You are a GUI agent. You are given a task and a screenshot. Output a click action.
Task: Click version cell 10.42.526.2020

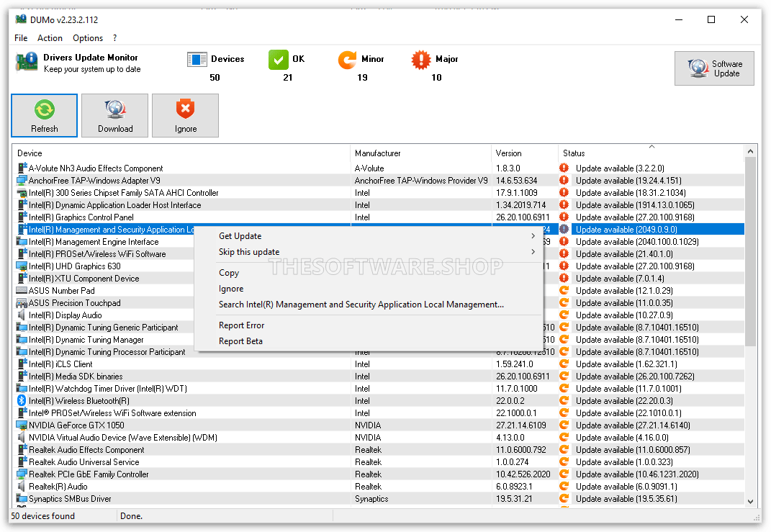coord(523,474)
